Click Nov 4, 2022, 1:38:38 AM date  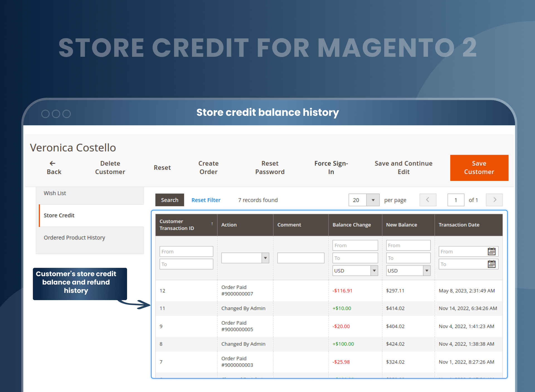pyautogui.click(x=466, y=344)
